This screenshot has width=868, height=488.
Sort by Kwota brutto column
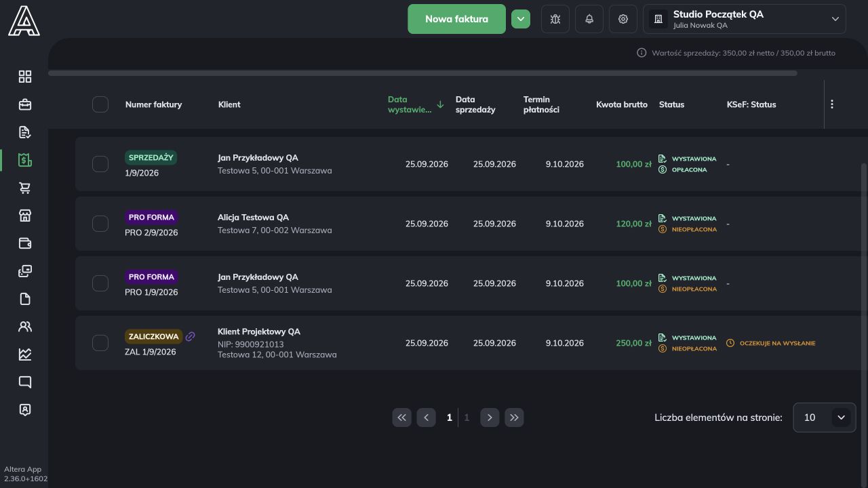pyautogui.click(x=622, y=104)
